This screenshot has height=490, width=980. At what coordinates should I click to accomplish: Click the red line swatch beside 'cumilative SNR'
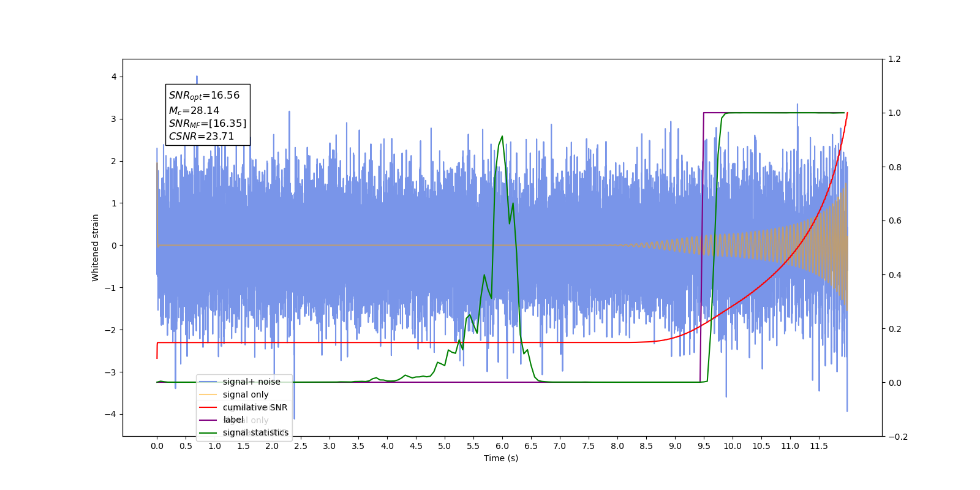click(x=208, y=407)
